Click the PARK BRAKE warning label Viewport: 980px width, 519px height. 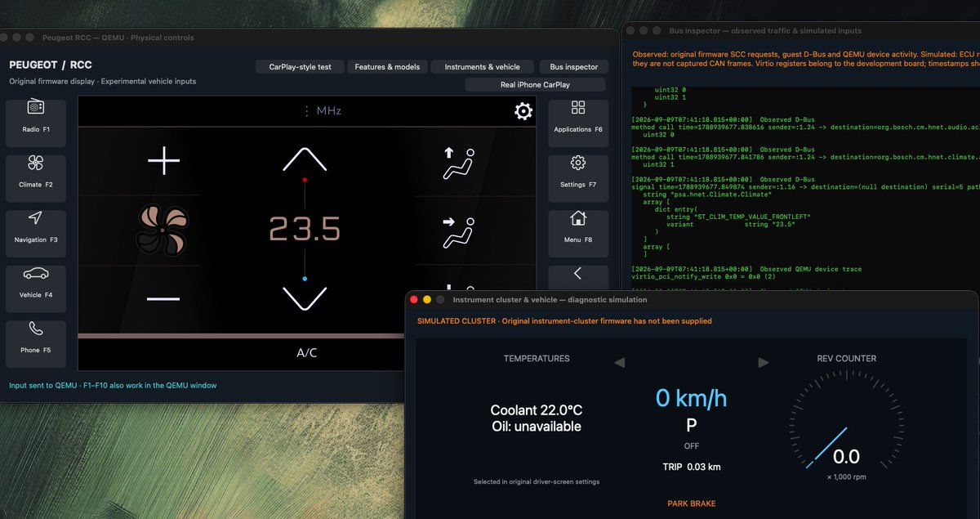coord(692,503)
